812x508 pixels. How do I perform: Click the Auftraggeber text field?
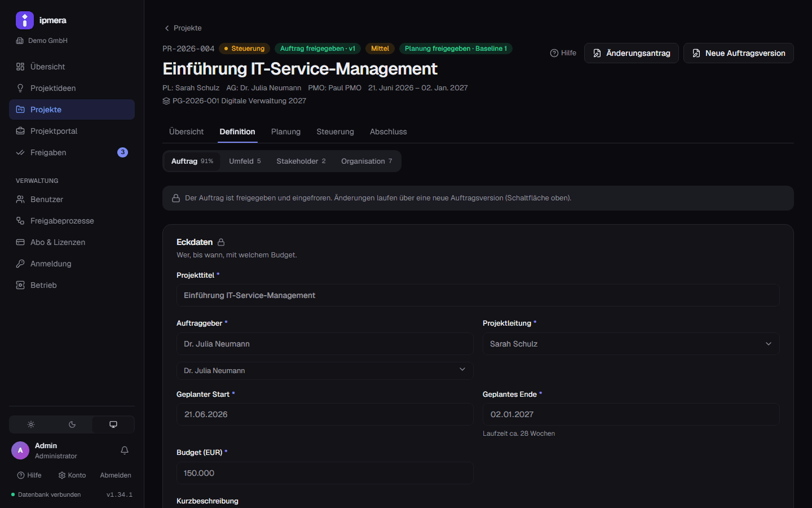click(x=325, y=344)
